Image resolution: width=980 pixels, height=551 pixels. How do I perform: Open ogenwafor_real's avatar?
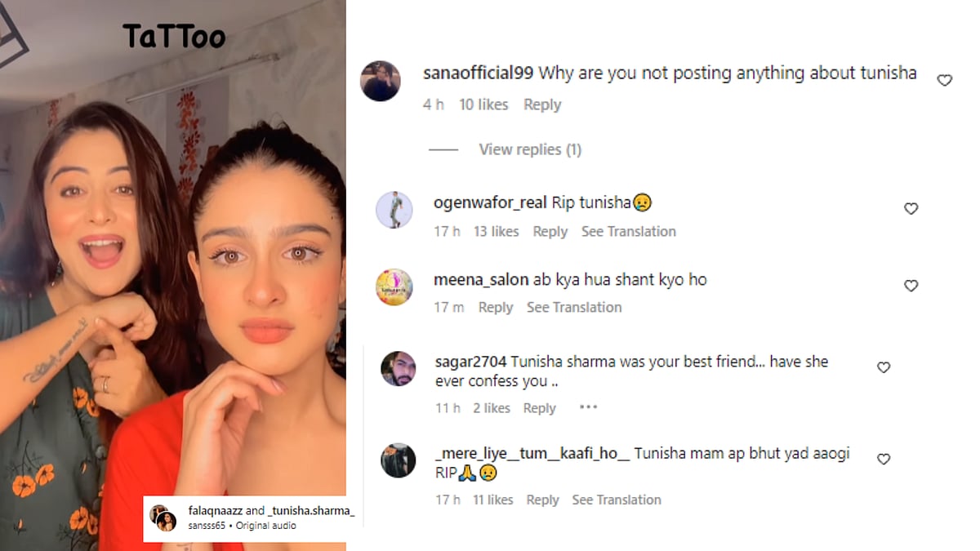[394, 210]
